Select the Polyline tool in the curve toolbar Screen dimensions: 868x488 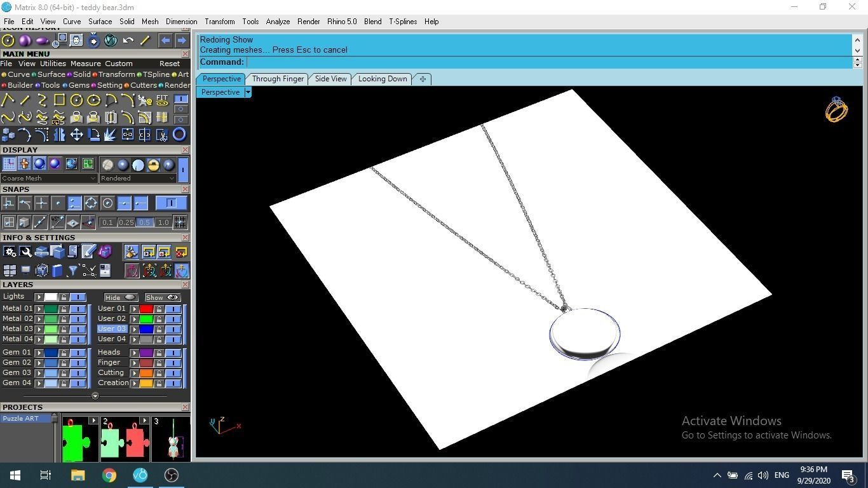tap(8, 100)
